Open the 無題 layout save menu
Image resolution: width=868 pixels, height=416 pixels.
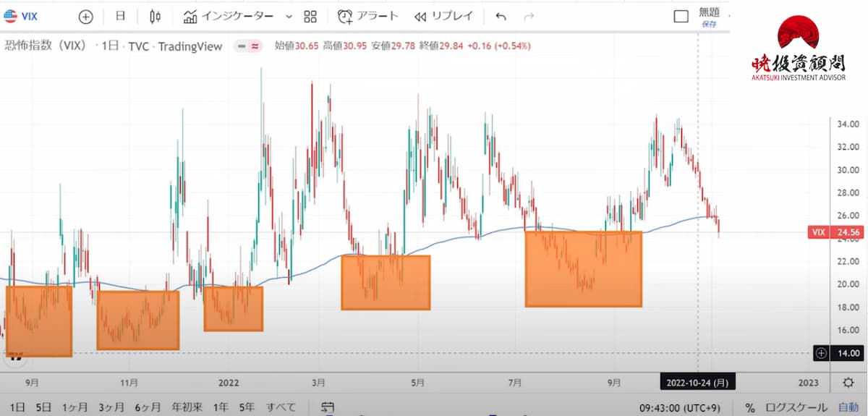(x=709, y=17)
